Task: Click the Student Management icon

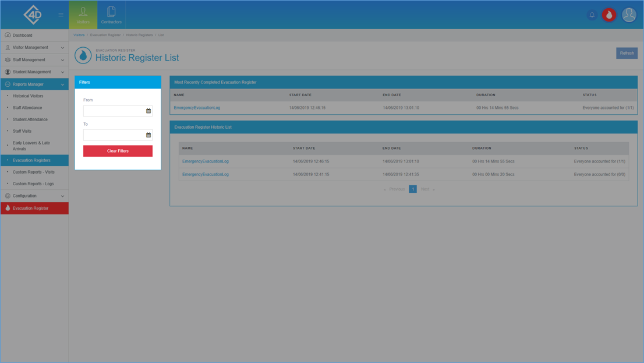Action: (8, 72)
